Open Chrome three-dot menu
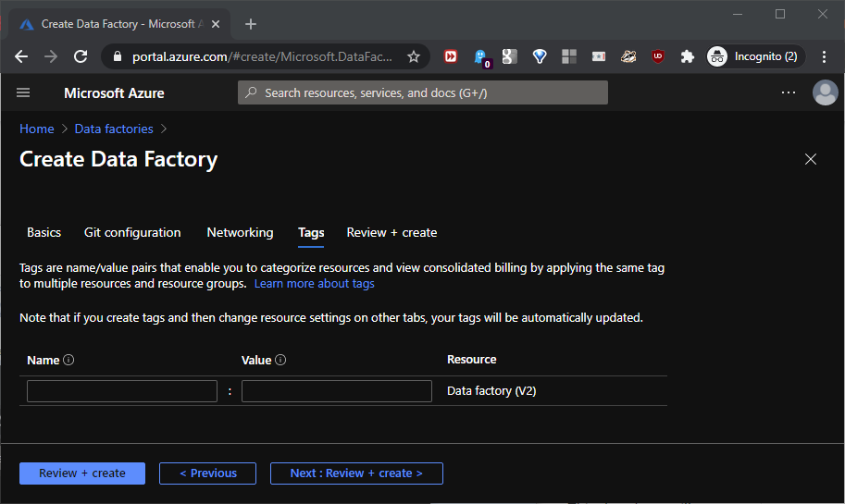This screenshot has width=845, height=504. (824, 56)
